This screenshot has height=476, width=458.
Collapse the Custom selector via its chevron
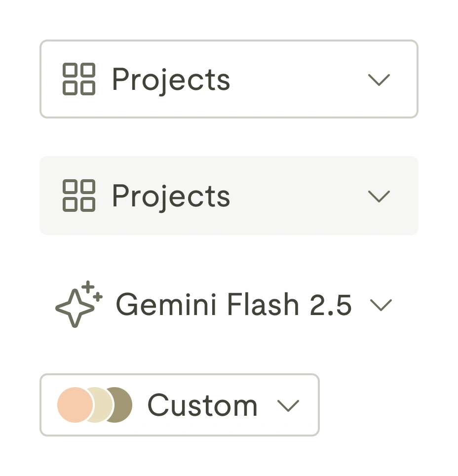click(x=289, y=405)
